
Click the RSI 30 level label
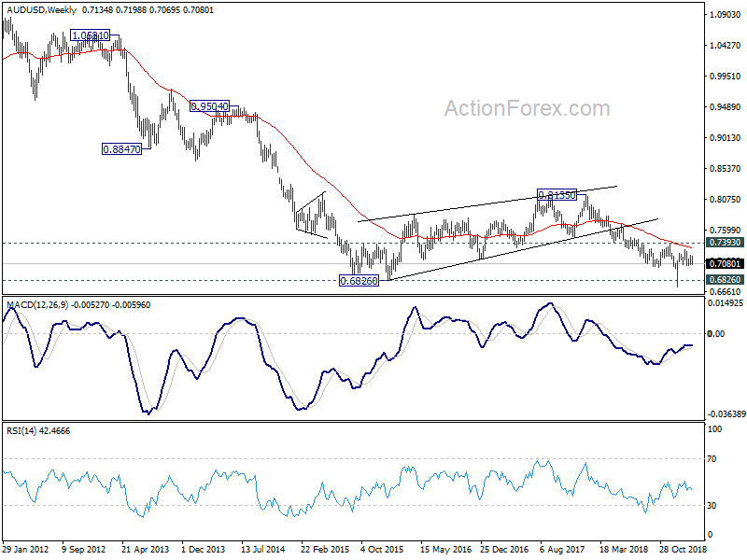pos(712,506)
